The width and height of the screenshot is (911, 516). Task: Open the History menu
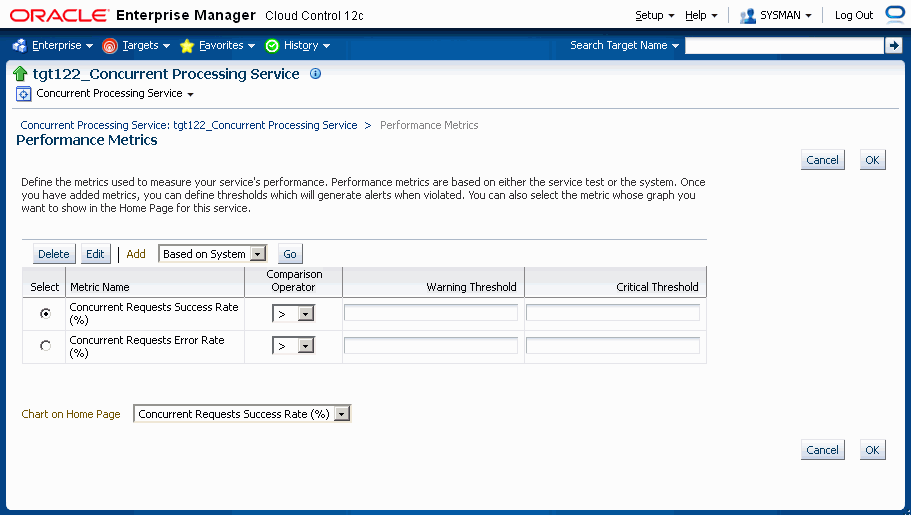[x=307, y=45]
